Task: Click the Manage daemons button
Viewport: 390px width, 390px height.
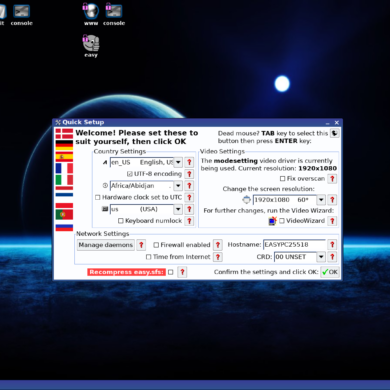Action: tap(106, 245)
